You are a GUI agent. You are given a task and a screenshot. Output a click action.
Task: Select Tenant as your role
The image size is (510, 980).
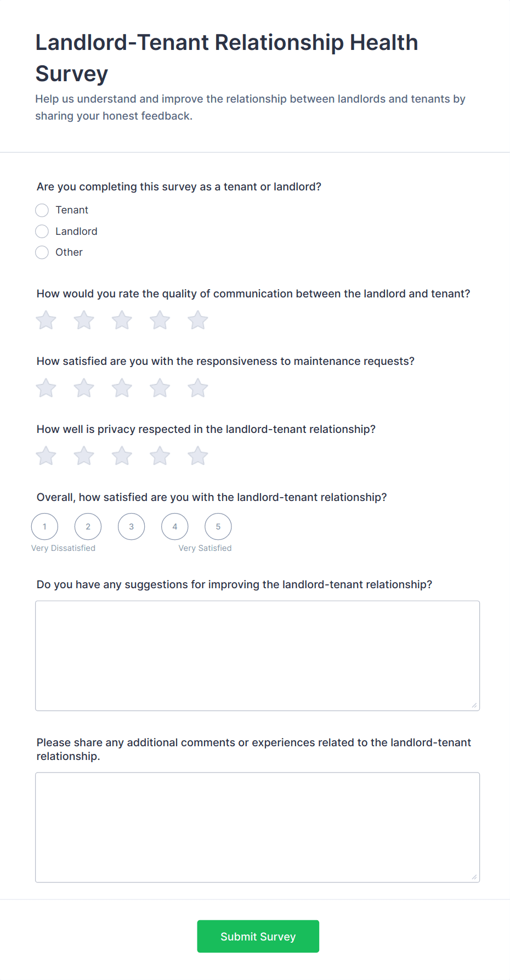(42, 210)
